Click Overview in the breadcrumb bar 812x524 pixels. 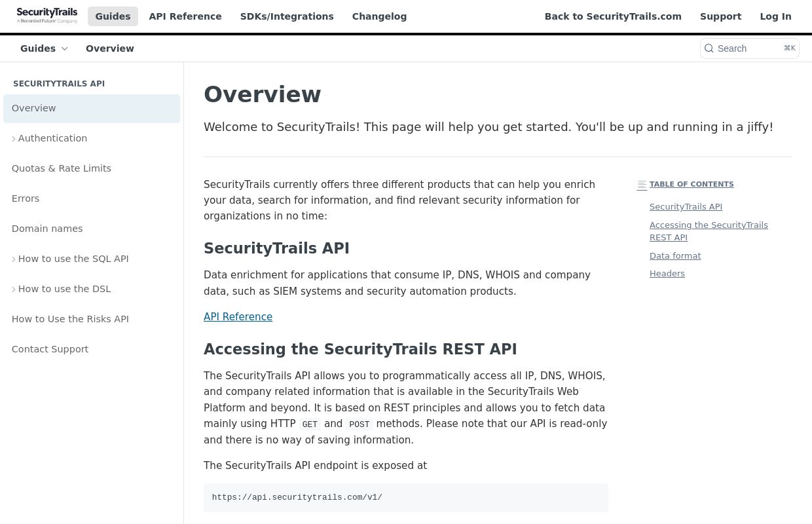[x=110, y=48]
